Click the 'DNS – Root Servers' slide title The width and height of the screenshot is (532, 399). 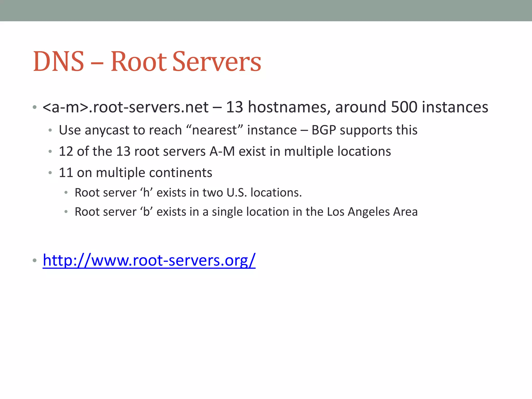pyautogui.click(x=147, y=61)
